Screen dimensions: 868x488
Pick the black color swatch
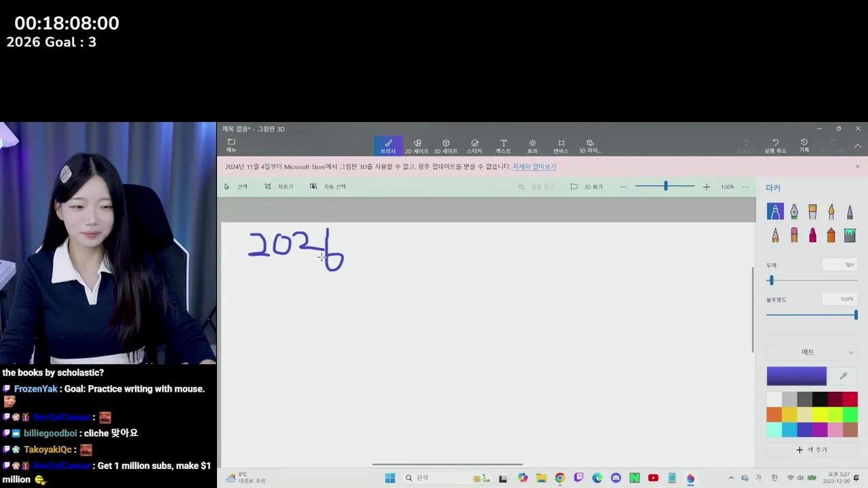click(x=820, y=399)
